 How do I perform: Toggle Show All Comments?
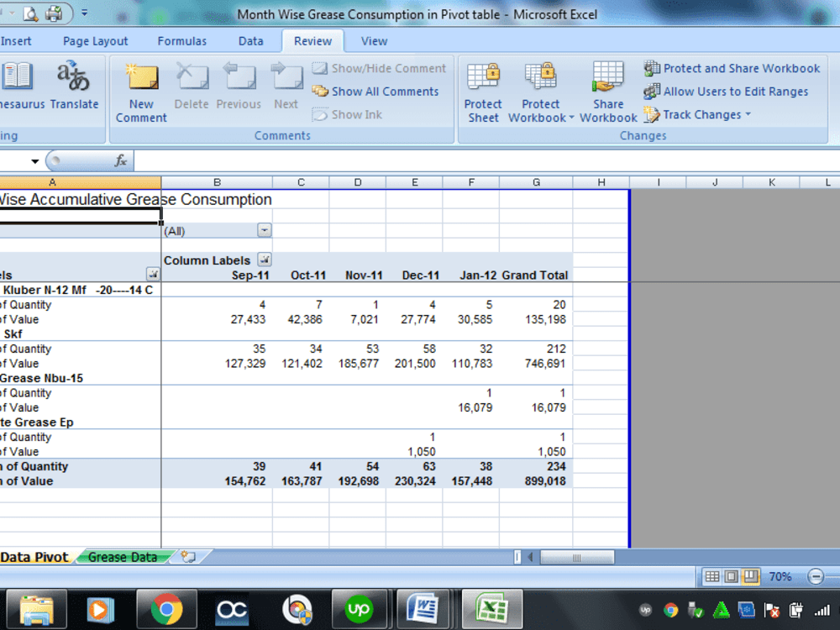(377, 92)
